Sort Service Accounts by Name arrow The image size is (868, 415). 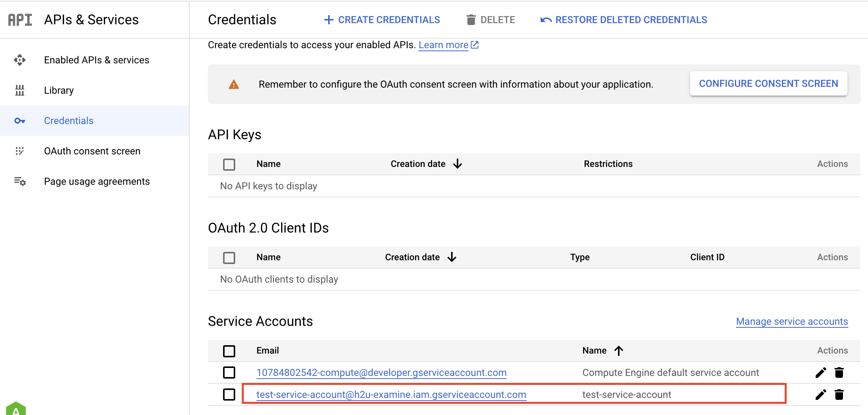tap(619, 351)
